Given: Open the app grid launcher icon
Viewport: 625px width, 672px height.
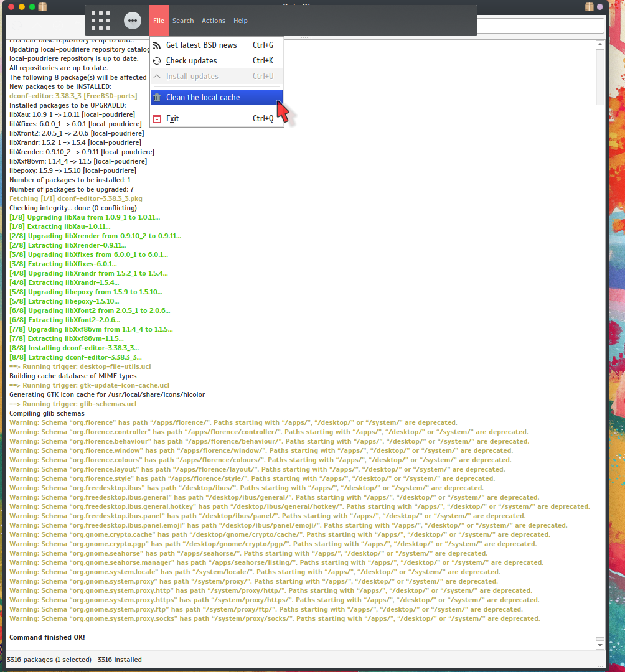Looking at the screenshot, I should click(x=101, y=21).
